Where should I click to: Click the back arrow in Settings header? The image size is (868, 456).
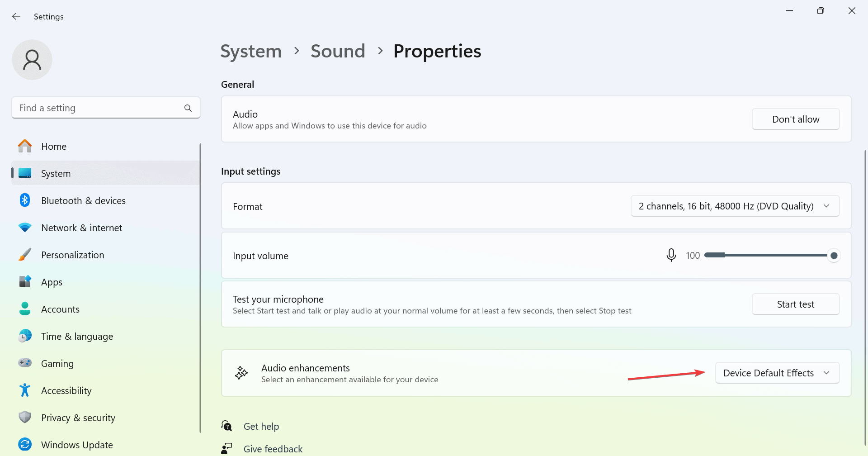16,16
